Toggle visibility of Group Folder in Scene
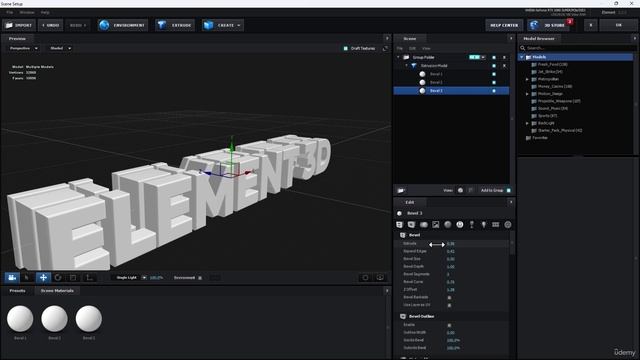This screenshot has height=360, width=640. [x=494, y=58]
